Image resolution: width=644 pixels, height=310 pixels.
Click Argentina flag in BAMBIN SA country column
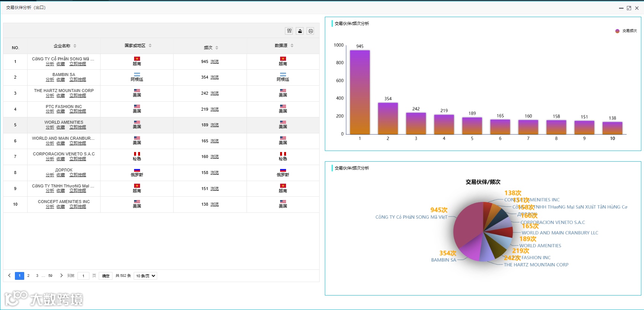click(x=137, y=75)
